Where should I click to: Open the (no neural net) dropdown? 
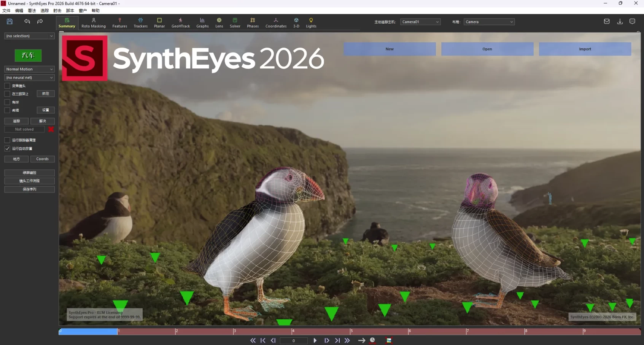[29, 78]
